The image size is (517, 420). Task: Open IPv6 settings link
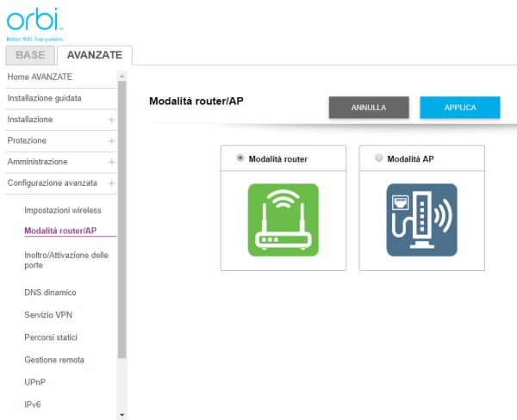pos(33,405)
